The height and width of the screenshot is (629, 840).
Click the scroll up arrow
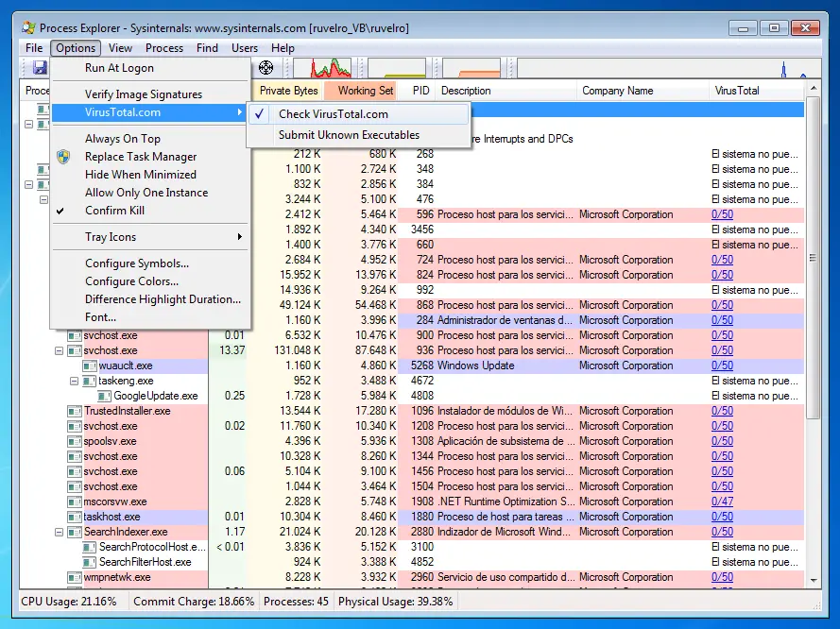(x=814, y=88)
